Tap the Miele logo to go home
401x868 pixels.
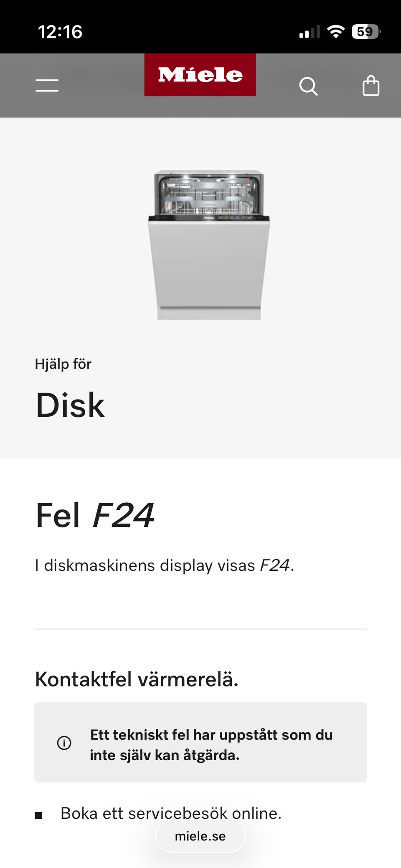(200, 75)
